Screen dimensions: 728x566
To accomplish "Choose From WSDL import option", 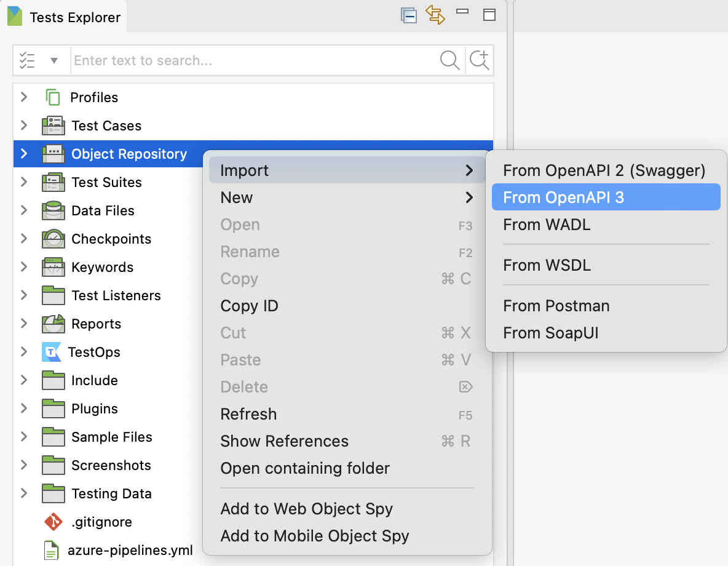I will (606, 265).
